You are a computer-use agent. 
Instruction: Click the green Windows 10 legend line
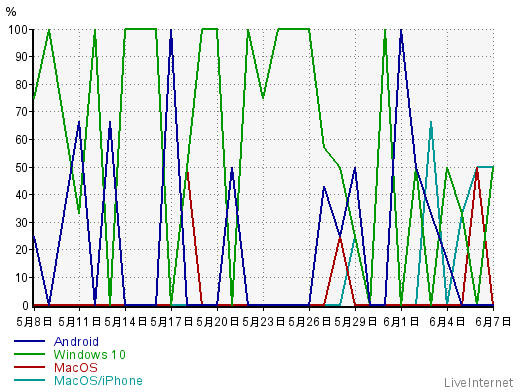(x=29, y=354)
